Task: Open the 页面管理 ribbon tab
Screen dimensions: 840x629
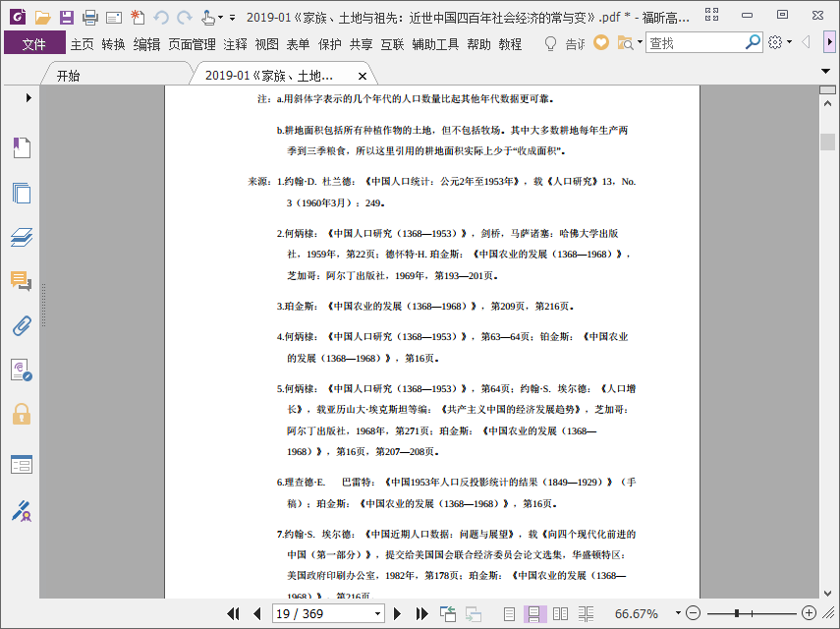Action: [192, 44]
